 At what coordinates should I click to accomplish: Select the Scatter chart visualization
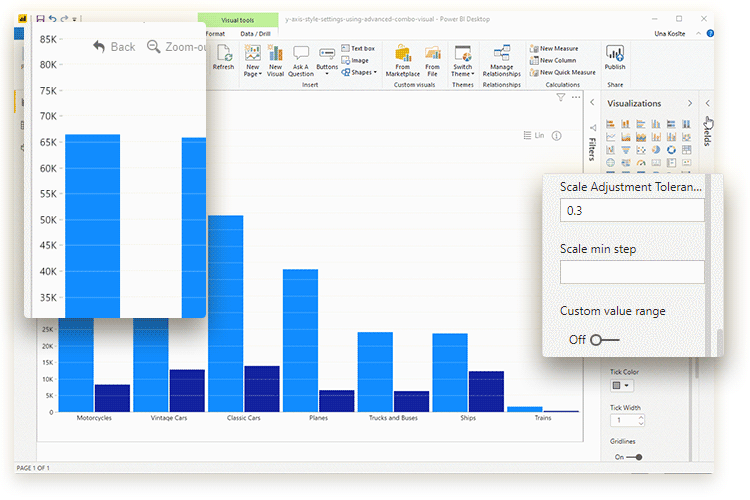(x=641, y=150)
